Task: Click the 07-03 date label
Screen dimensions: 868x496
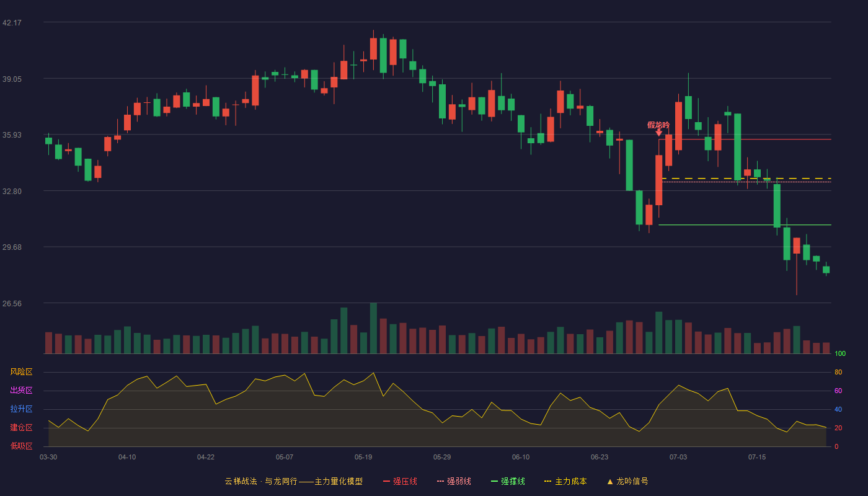Action: [678, 457]
